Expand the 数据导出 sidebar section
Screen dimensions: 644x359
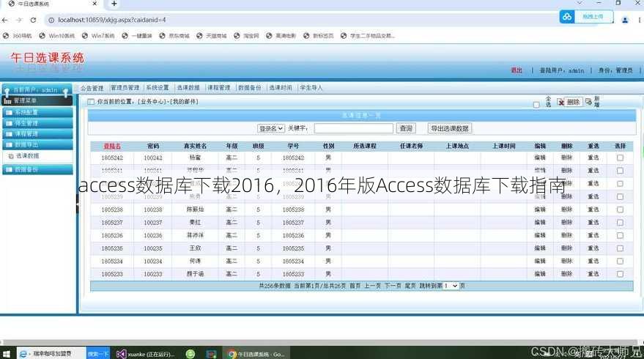point(38,144)
